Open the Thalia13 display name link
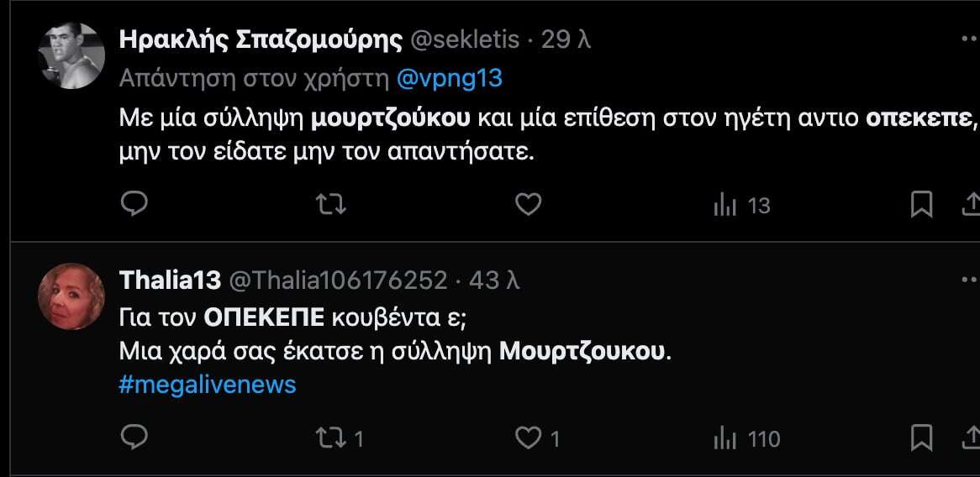Image resolution: width=980 pixels, height=477 pixels. pyautogui.click(x=170, y=280)
